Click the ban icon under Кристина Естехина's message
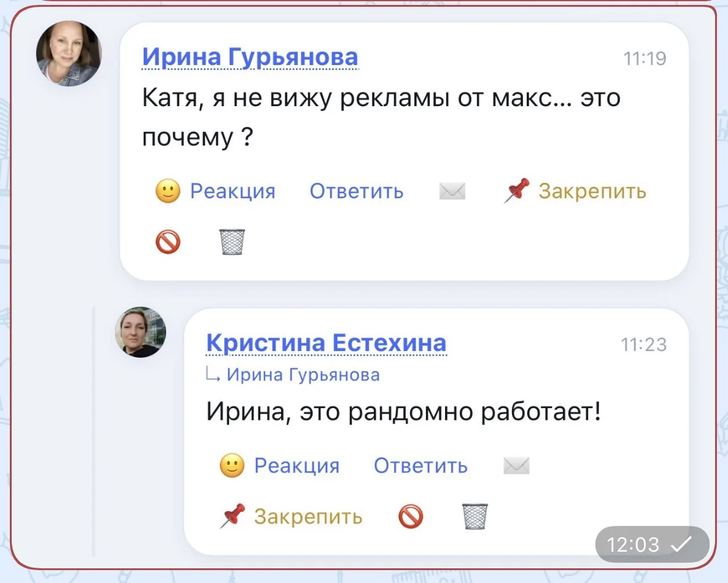This screenshot has height=583, width=728. 411,516
